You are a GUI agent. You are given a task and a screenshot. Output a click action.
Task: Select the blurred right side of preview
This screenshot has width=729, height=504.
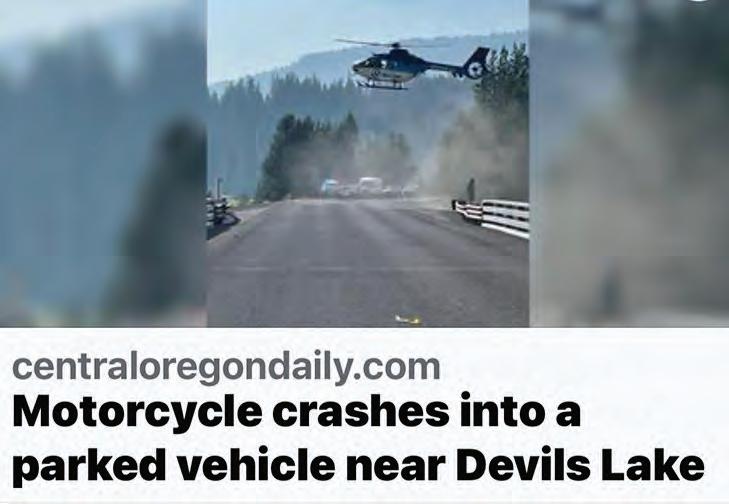pos(629,163)
